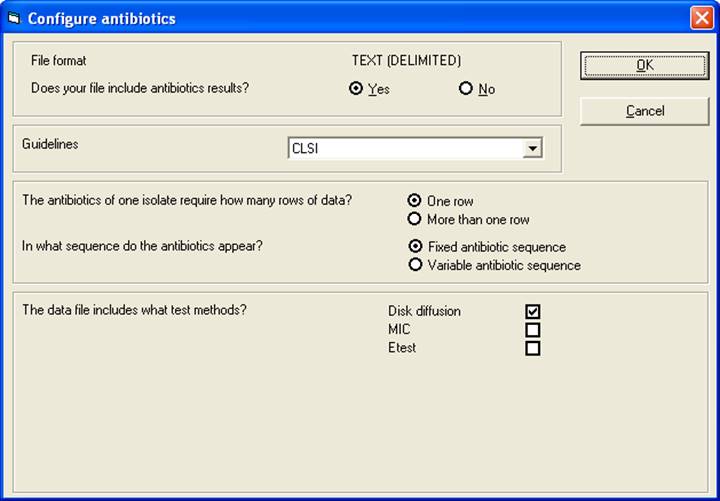Viewport: 720px width, 501px height.
Task: Open the Guidelines dropdown arrow
Action: pyautogui.click(x=532, y=149)
